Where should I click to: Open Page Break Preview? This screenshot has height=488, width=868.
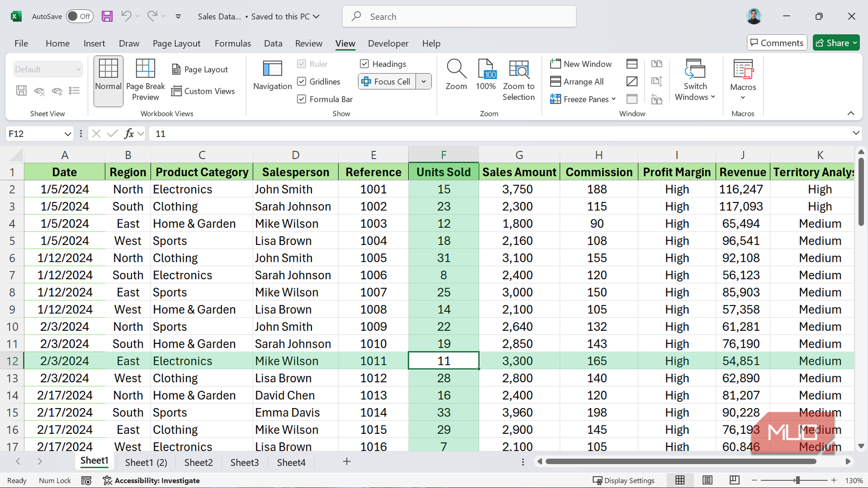145,80
